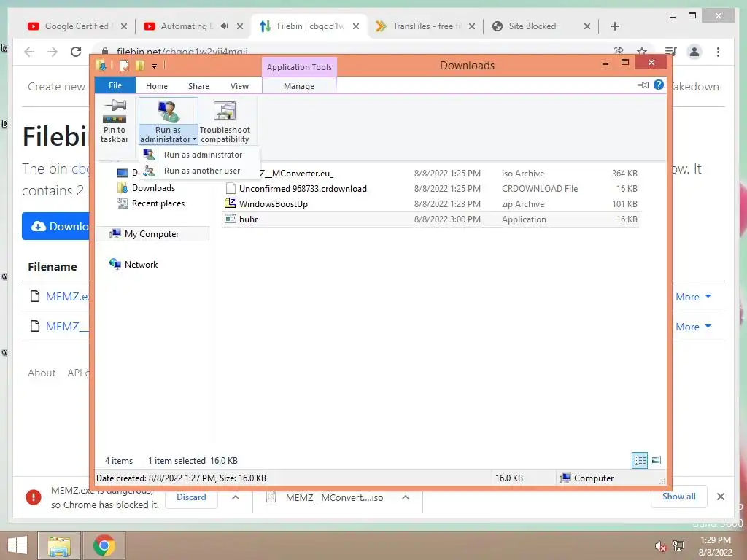Click audio speaker icon on Automating tab

click(x=225, y=26)
